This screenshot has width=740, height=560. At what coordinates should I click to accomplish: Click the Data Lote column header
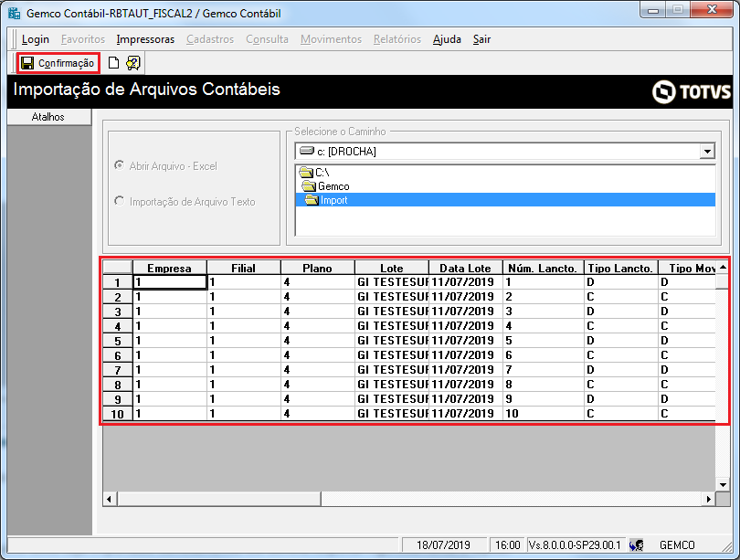466,268
